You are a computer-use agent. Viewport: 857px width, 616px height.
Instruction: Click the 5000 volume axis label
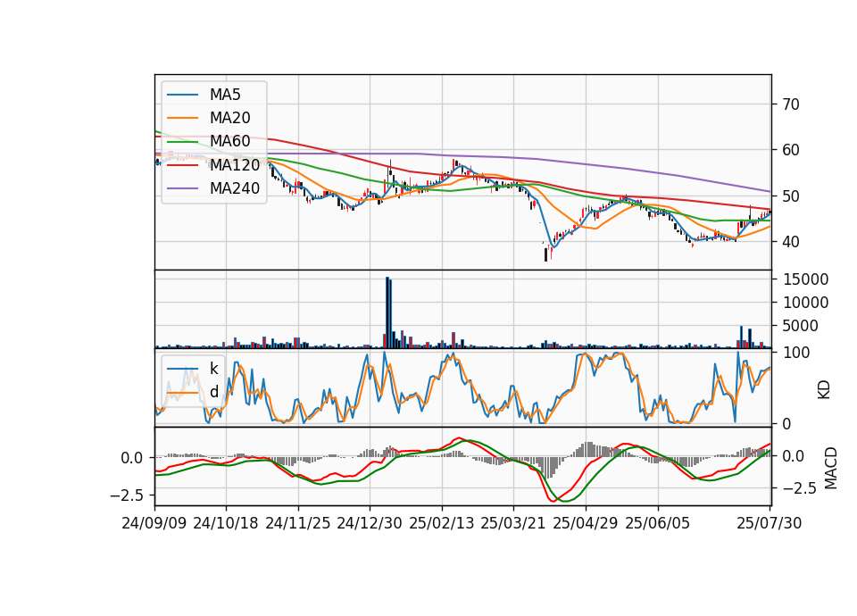[x=801, y=326]
